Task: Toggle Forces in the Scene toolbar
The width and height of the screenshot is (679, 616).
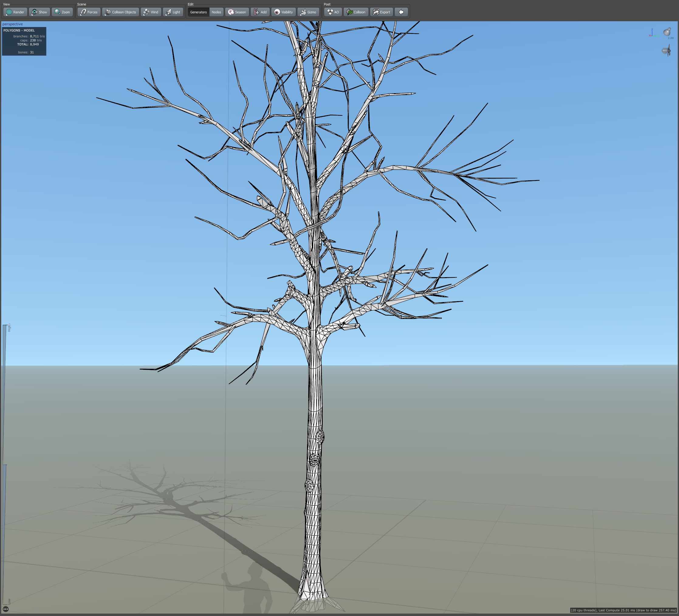Action: [x=89, y=12]
